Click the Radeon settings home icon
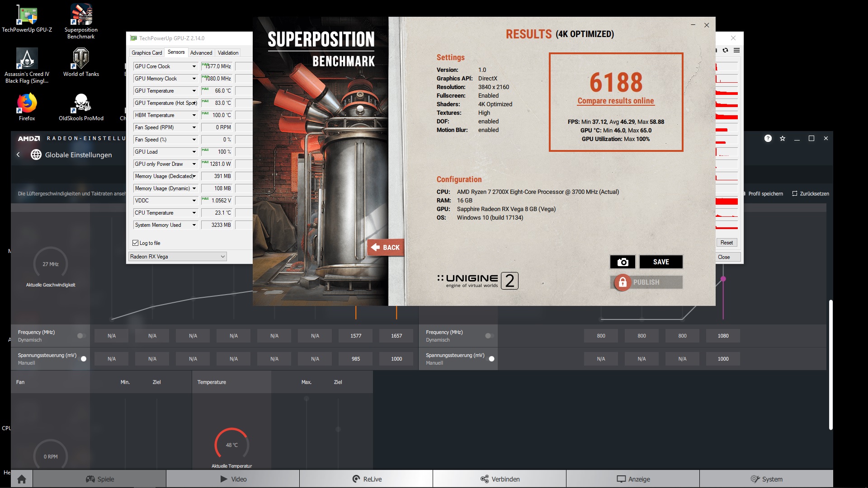 22,479
